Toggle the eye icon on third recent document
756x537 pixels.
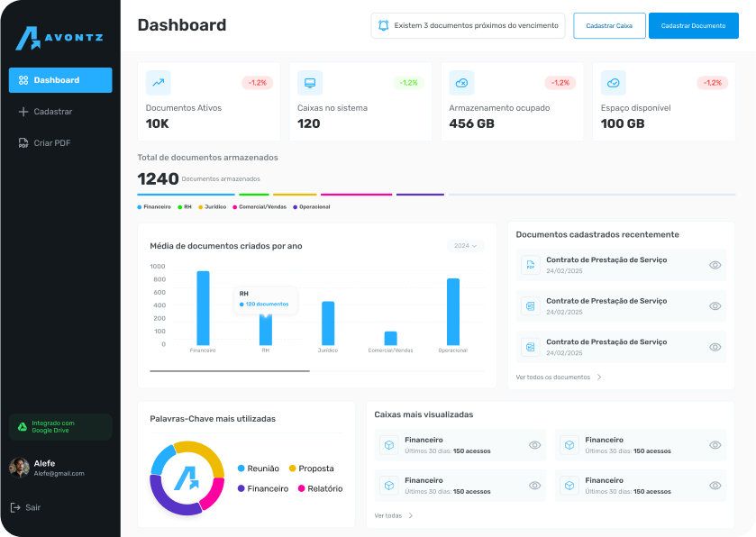click(715, 347)
